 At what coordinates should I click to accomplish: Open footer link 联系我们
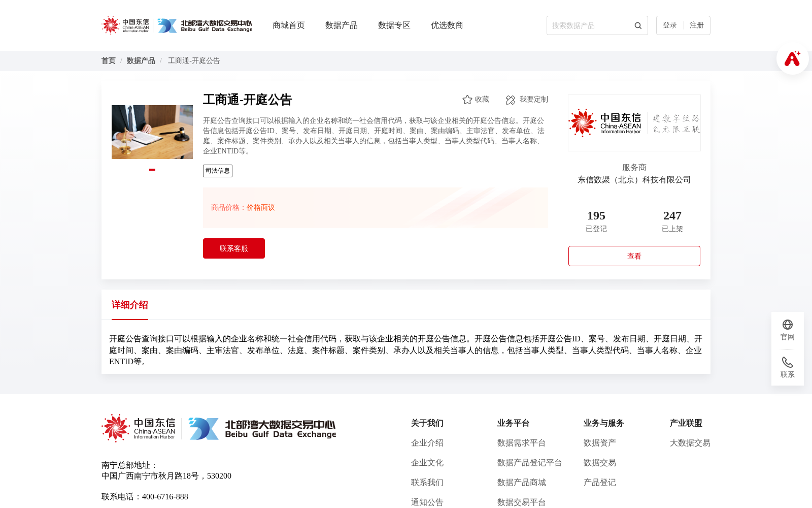427,483
